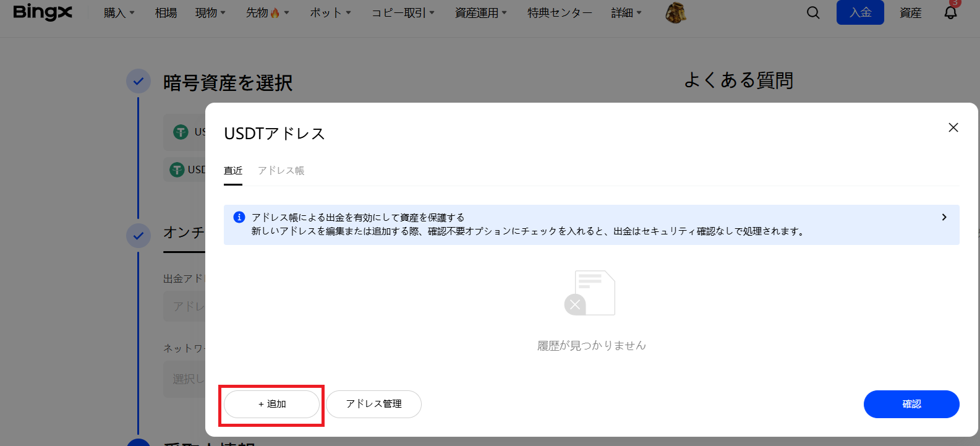The width and height of the screenshot is (980, 446).
Task: Click the 入金 deposit button
Action: (859, 13)
